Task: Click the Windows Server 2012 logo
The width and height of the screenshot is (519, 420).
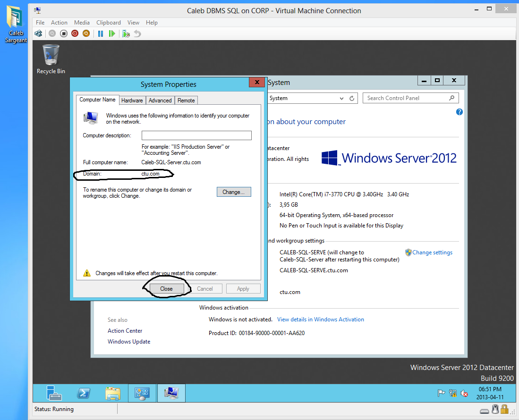Action: point(389,158)
